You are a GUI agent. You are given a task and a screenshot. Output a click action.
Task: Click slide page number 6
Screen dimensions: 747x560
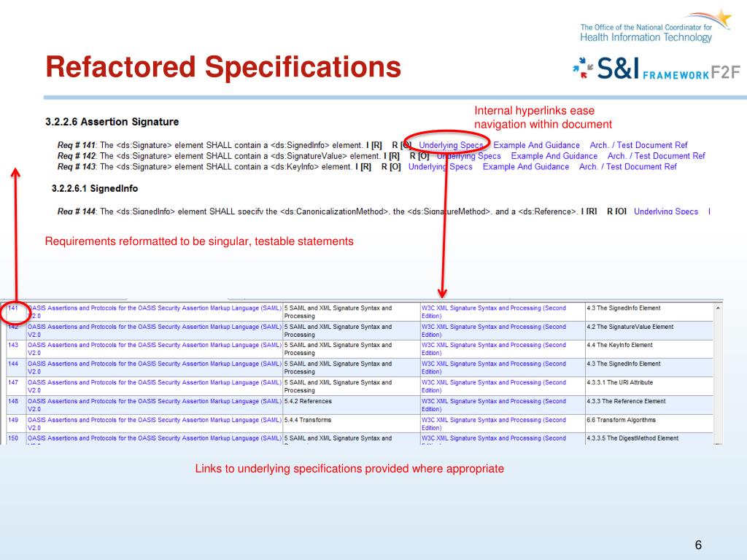(698, 545)
